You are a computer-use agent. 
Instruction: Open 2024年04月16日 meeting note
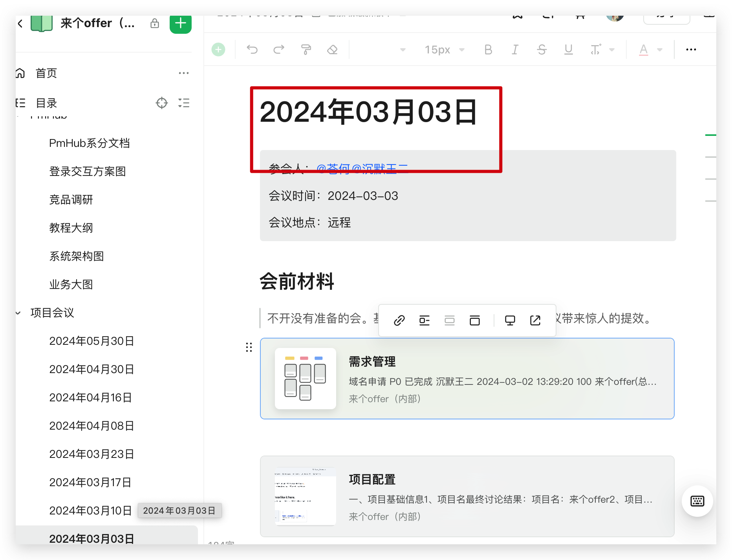(90, 397)
